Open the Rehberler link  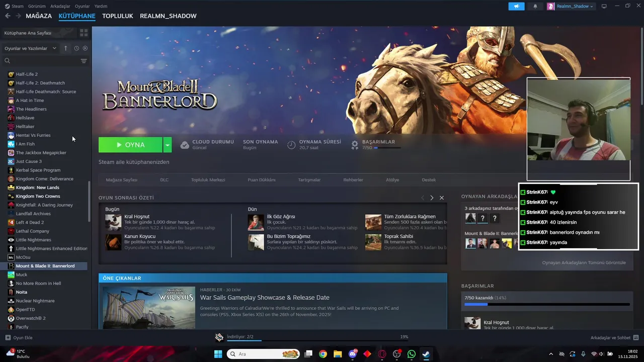tap(353, 180)
